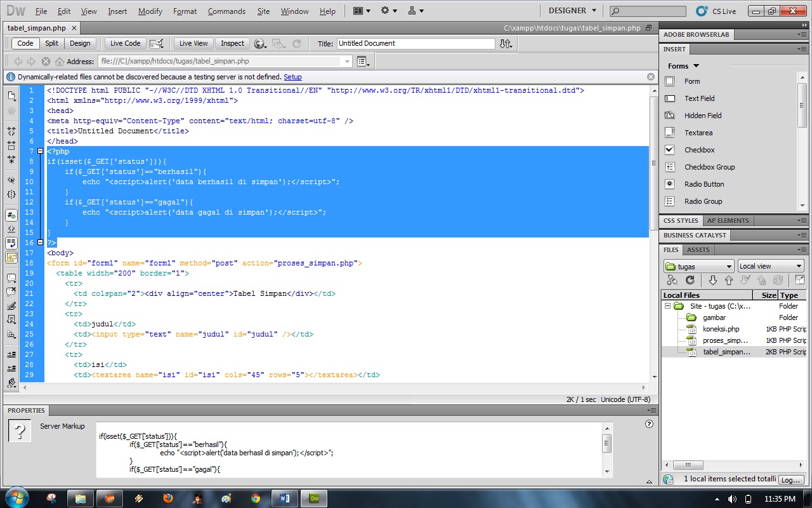Image resolution: width=812 pixels, height=508 pixels.
Task: Switch to Design view
Action: click(80, 43)
